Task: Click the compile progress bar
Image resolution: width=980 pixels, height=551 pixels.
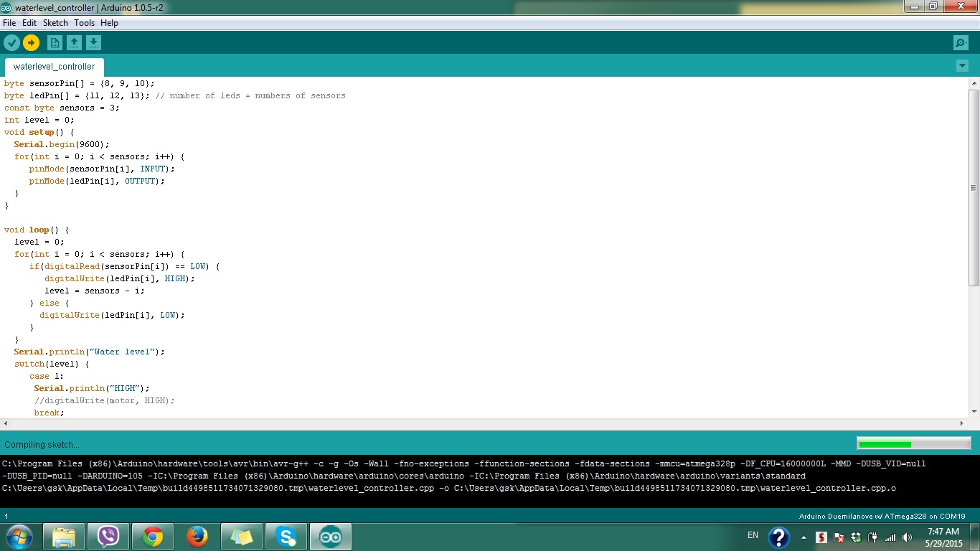Action: (x=913, y=444)
